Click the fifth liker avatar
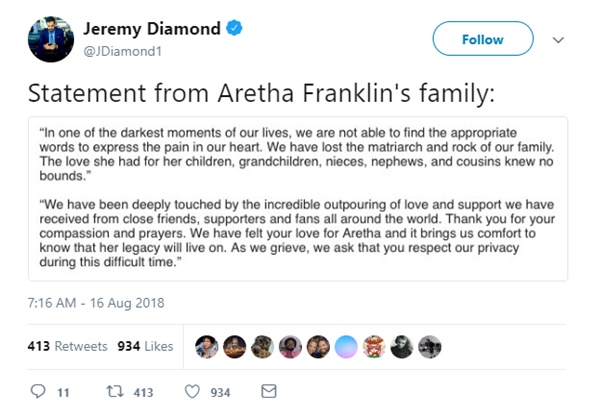Image resolution: width=600 pixels, height=418 pixels. point(318,346)
